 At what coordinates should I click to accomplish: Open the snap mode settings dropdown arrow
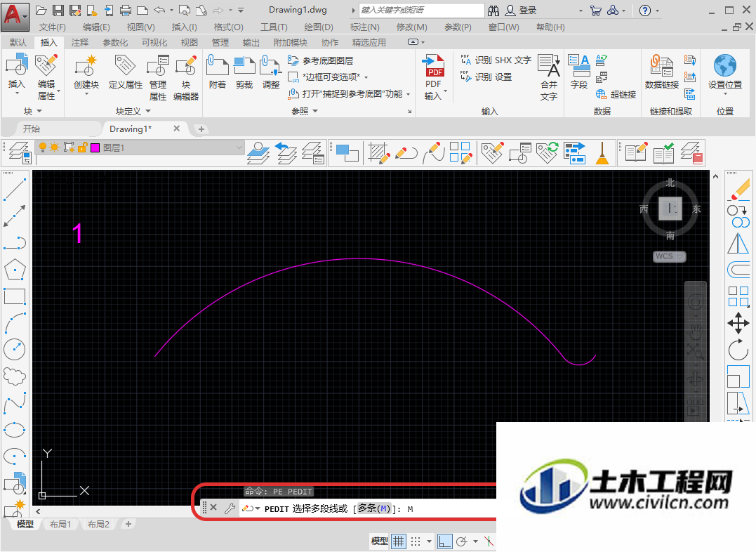[x=429, y=541]
